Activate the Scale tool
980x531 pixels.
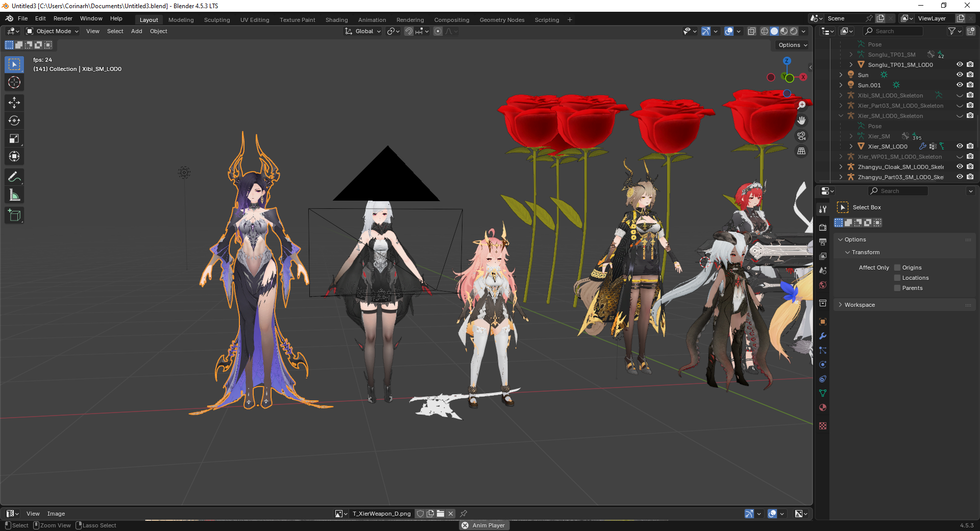pos(14,138)
